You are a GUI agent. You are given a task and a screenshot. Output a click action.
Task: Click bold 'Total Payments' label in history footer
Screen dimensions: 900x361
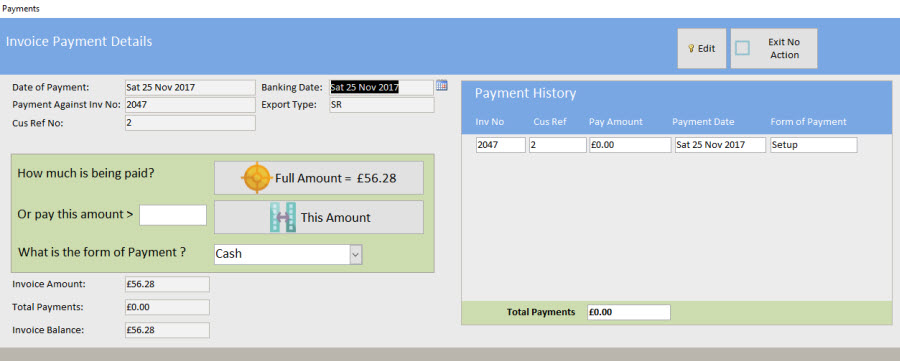(x=541, y=312)
